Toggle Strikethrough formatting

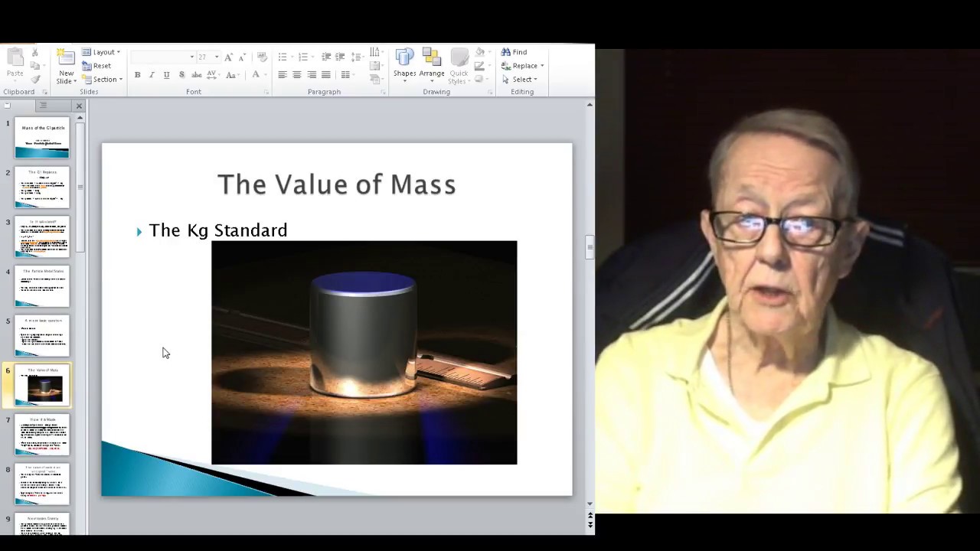tap(197, 75)
